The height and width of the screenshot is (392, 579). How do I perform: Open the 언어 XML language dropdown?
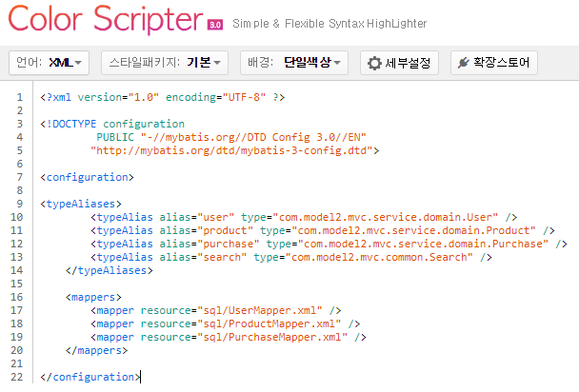click(x=50, y=63)
